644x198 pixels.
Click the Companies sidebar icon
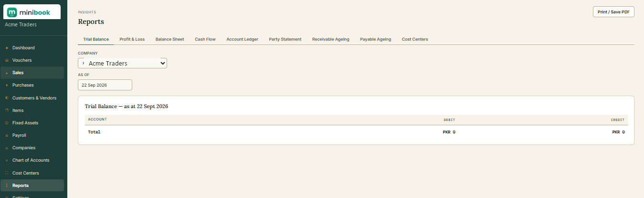coord(7,148)
